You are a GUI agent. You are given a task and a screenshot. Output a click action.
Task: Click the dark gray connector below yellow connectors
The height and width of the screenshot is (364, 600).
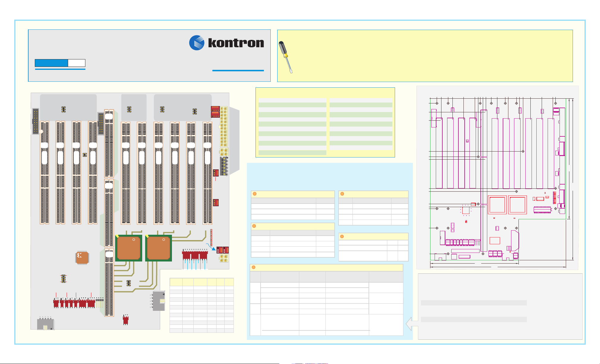(x=224, y=166)
